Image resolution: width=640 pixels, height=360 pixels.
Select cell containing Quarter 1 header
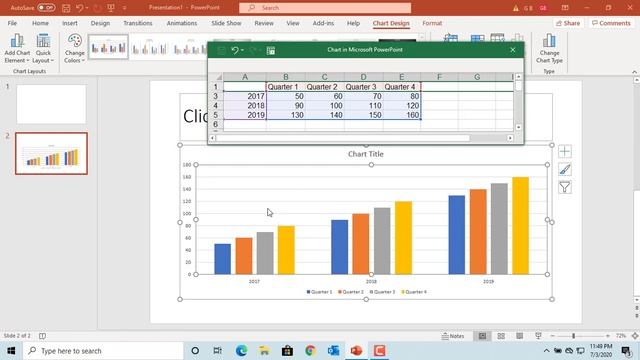[286, 87]
